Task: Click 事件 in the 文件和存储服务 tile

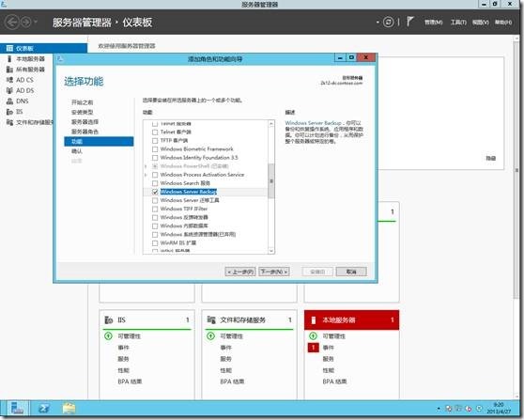Action: tap(226, 348)
